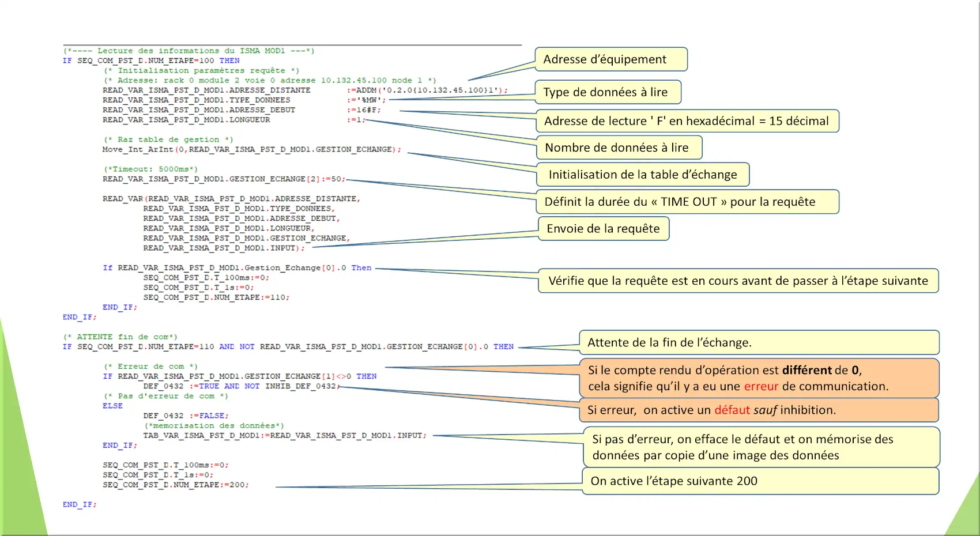Image resolution: width=980 pixels, height=536 pixels.
Task: Click the comment 'mémorisation des données'
Action: (214, 425)
